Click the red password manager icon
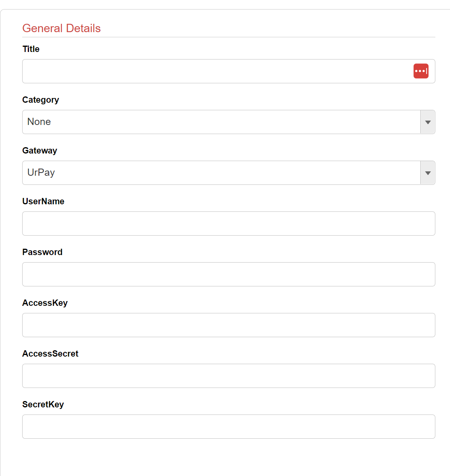The width and height of the screenshot is (450, 476). [x=421, y=71]
